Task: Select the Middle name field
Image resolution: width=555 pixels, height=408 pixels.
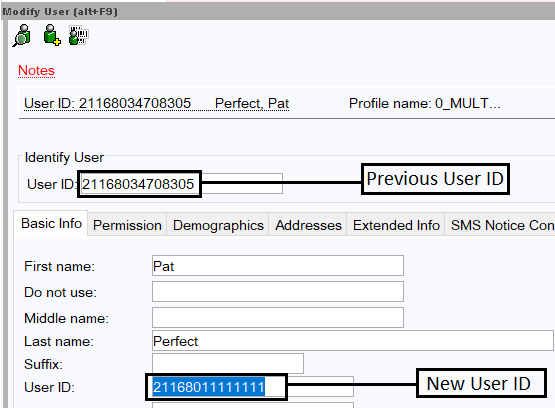Action: point(278,317)
